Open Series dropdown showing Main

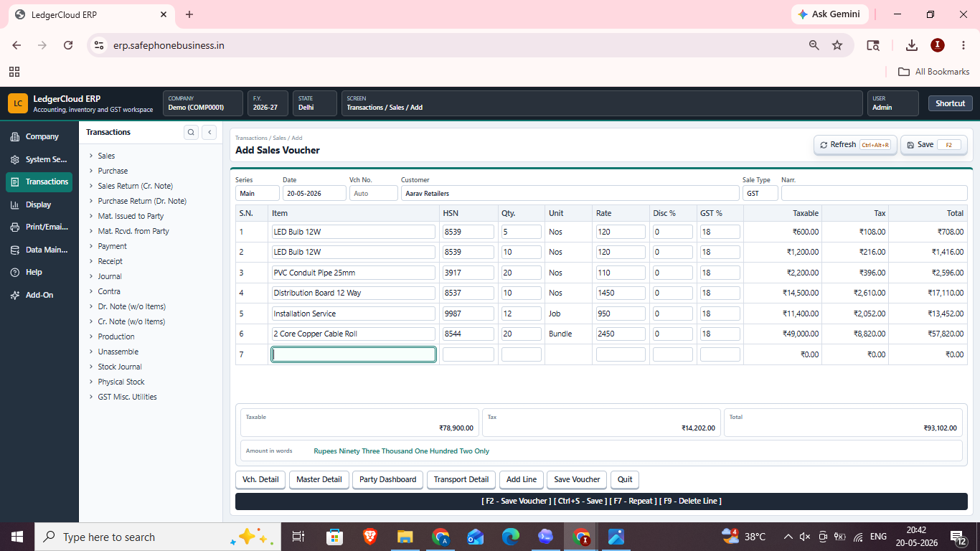258,193
